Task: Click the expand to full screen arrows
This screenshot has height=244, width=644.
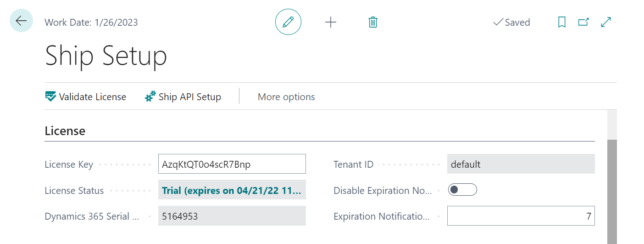Action: tap(606, 22)
